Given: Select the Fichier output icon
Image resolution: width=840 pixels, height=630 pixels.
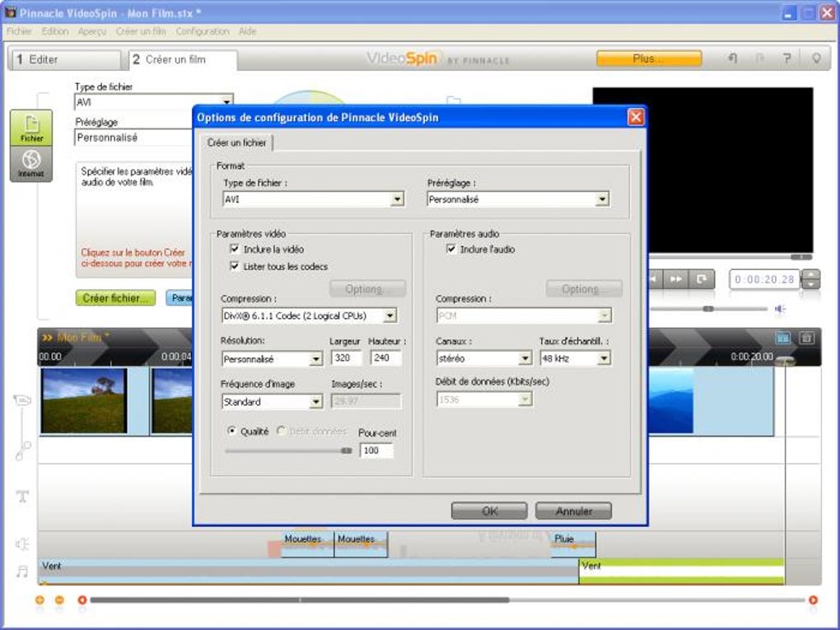Looking at the screenshot, I should pyautogui.click(x=31, y=128).
